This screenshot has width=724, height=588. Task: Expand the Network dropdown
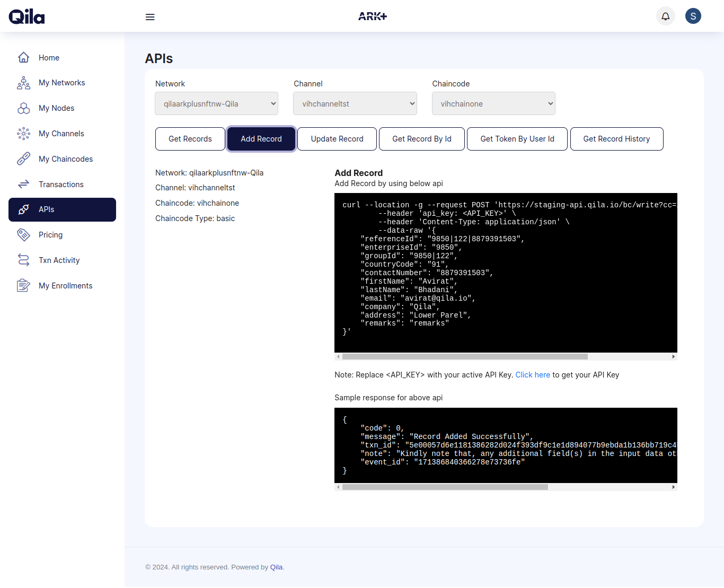click(x=217, y=103)
